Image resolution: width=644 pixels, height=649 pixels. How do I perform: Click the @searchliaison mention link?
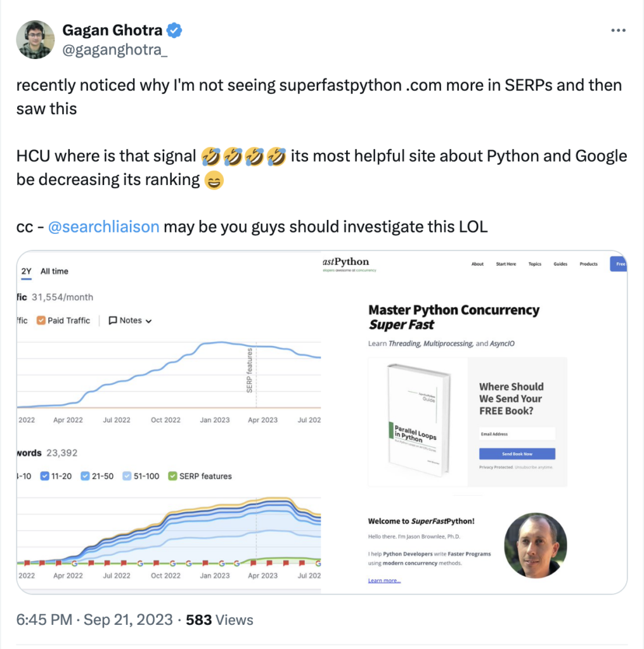click(103, 227)
